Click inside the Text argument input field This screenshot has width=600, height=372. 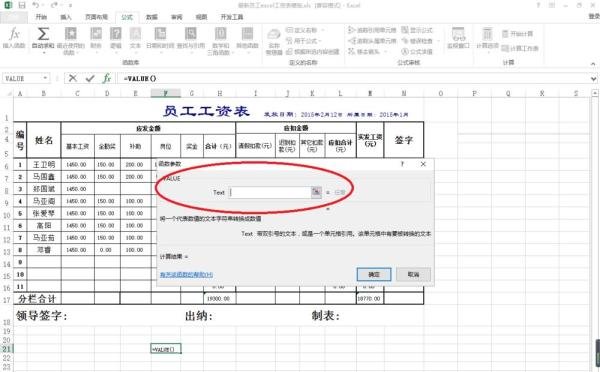click(x=270, y=192)
